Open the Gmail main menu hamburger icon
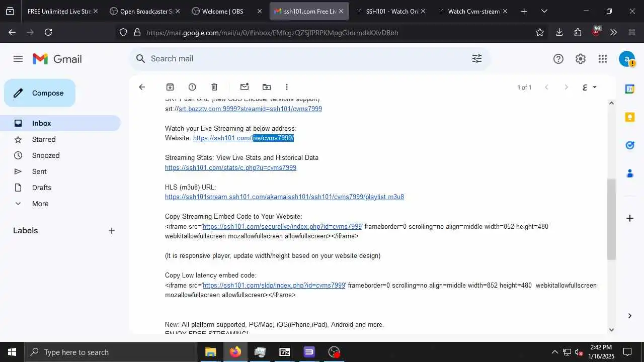 pyautogui.click(x=18, y=59)
